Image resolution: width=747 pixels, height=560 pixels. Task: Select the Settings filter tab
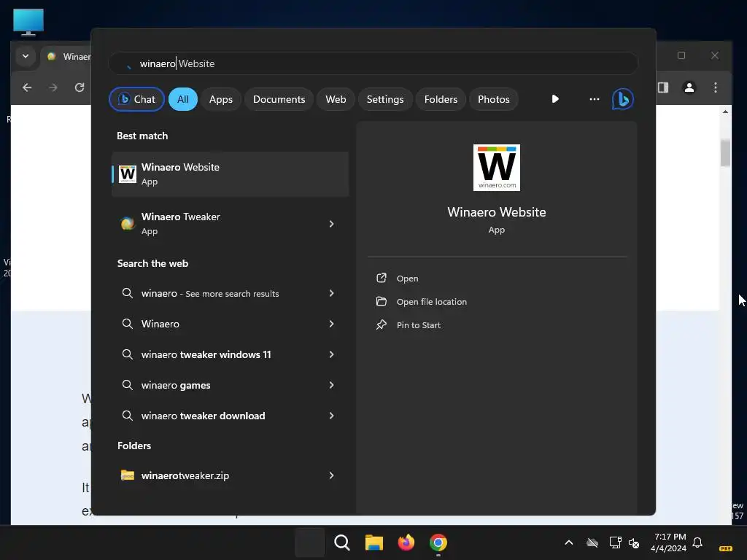[x=385, y=99]
